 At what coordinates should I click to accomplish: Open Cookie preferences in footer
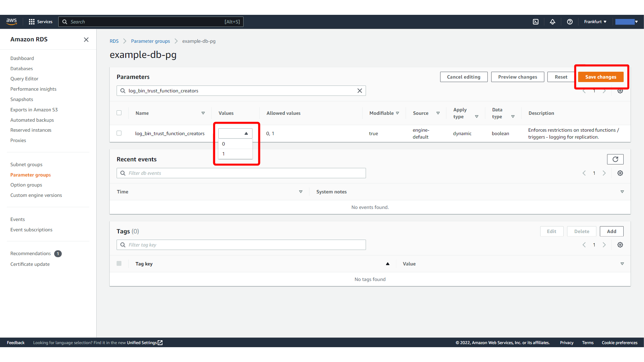(620, 343)
